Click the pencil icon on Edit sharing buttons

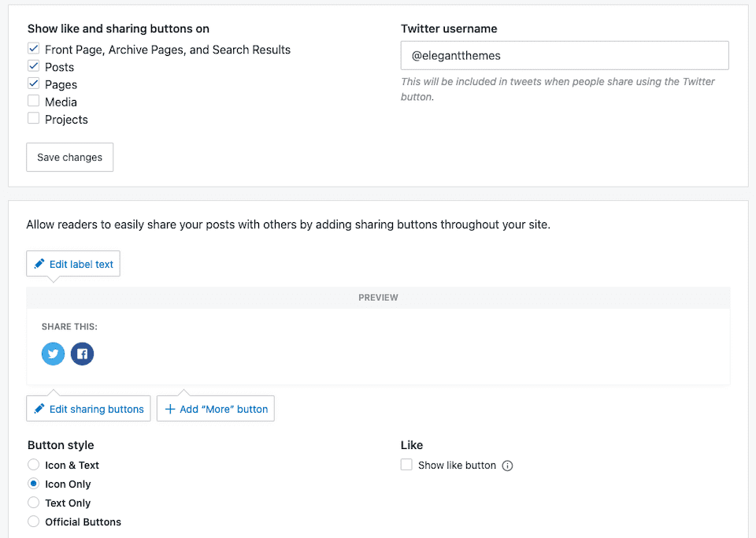point(39,408)
